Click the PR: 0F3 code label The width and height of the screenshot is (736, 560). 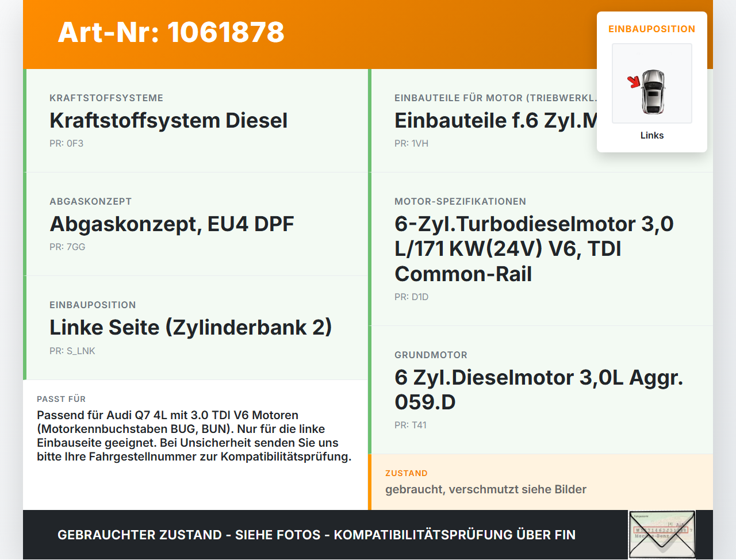pyautogui.click(x=67, y=144)
